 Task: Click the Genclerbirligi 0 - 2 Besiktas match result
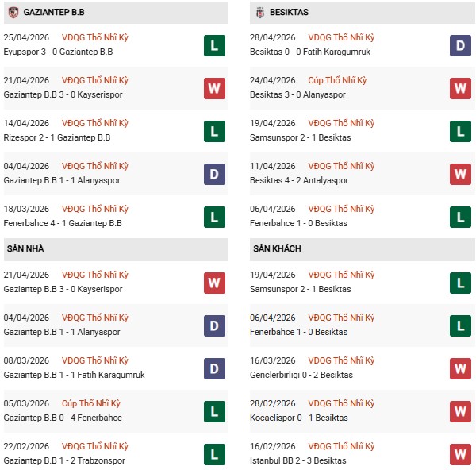point(303,375)
